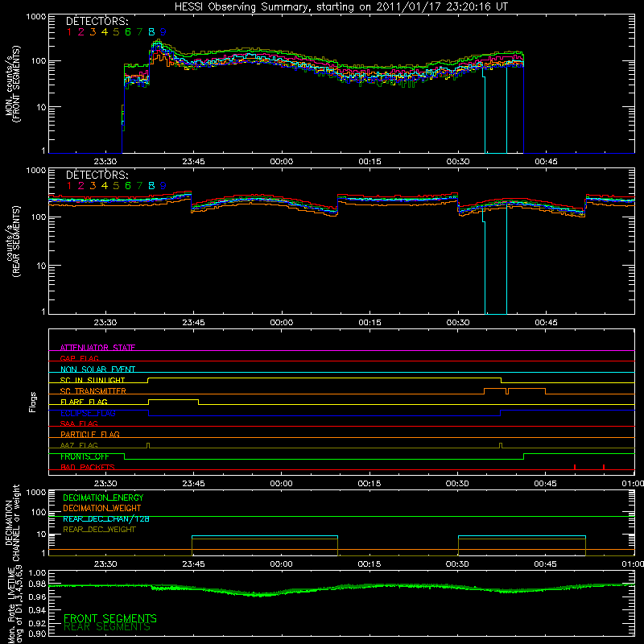The image size is (644, 644).
Task: Click the ECLIPSE_FLAG label
Action: 88,413
